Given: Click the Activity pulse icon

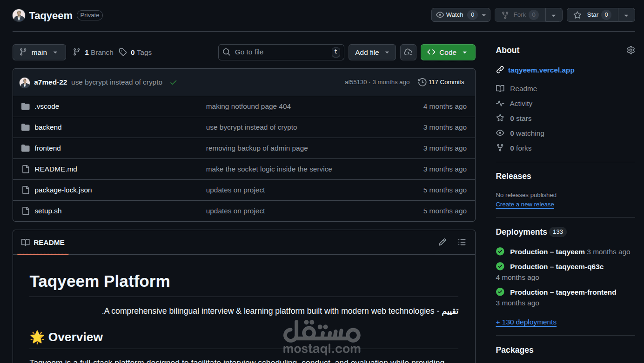Looking at the screenshot, I should coord(500,104).
